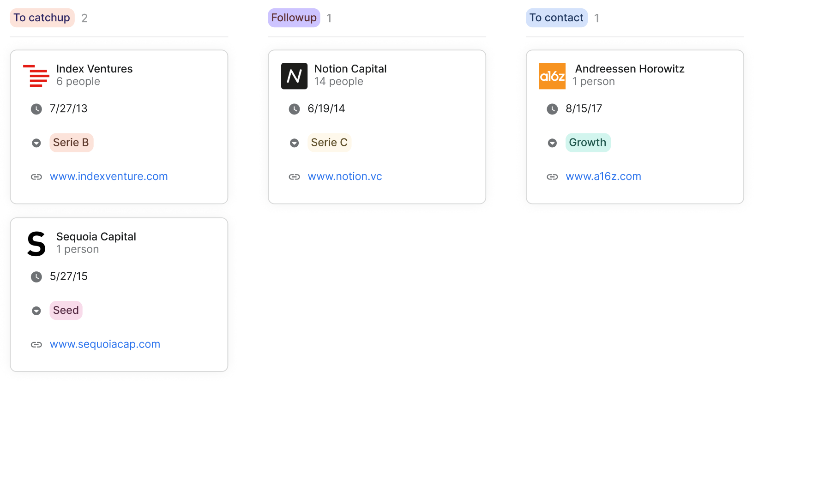Click link icon beside www.notion.vc
Image resolution: width=831 pixels, height=504 pixels.
(x=294, y=177)
